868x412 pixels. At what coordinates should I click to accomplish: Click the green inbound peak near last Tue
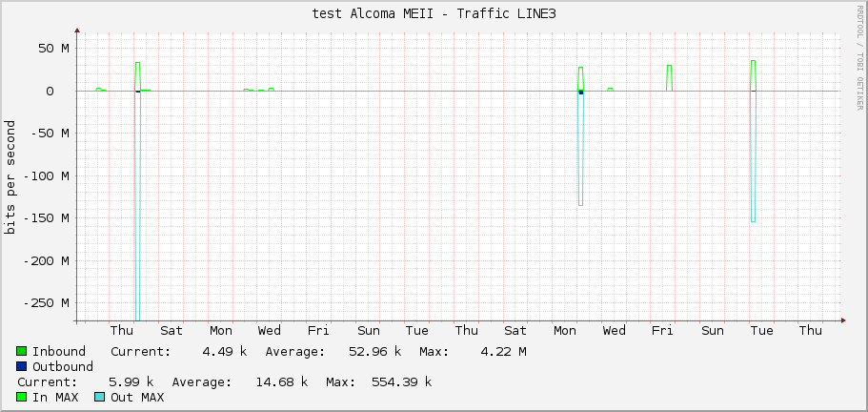click(754, 75)
